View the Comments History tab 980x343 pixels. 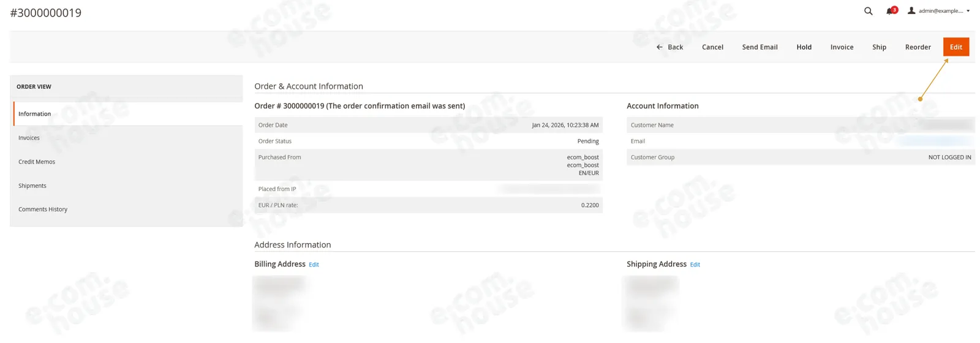click(x=127, y=209)
